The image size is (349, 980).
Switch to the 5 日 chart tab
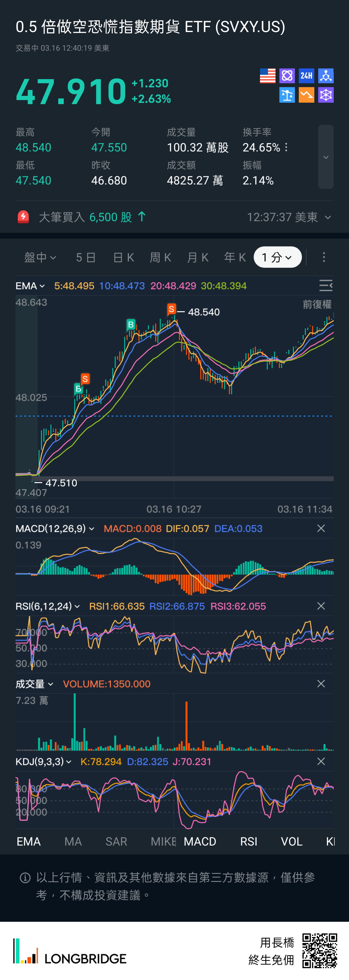(x=86, y=257)
